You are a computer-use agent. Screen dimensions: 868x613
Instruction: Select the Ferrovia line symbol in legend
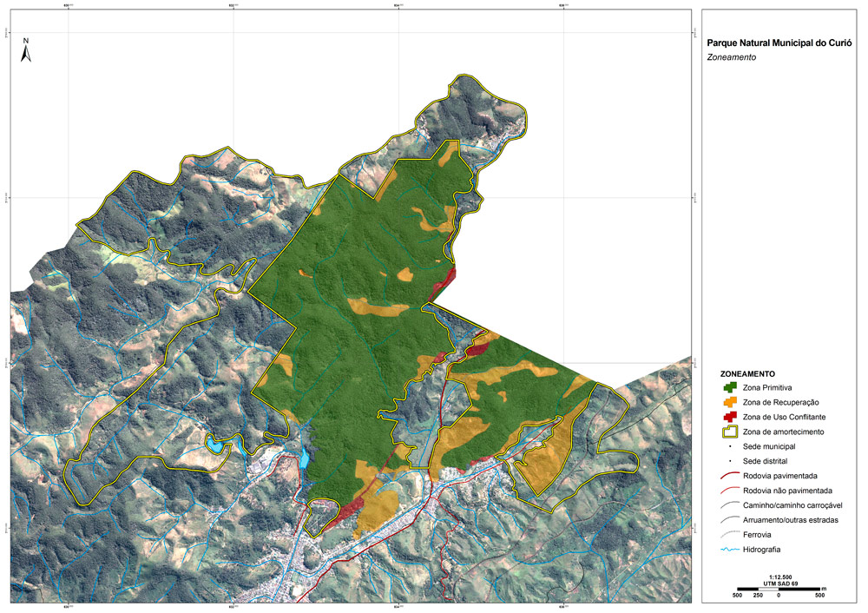tap(730, 534)
